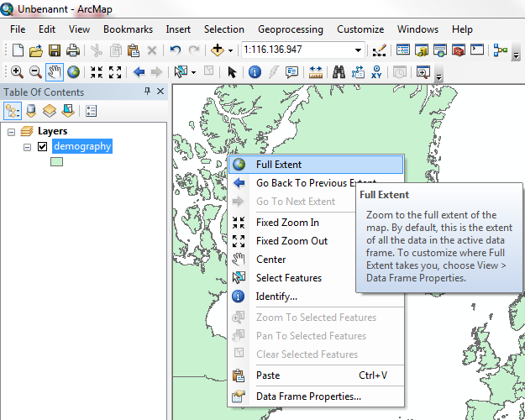
Task: Open the Editor toolbar icon
Action: [x=380, y=50]
